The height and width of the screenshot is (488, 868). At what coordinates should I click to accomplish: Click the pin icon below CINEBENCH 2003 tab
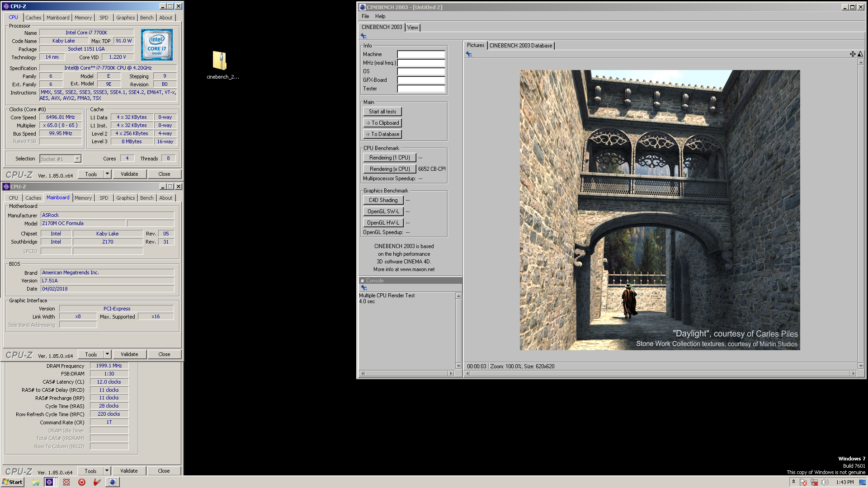click(363, 36)
